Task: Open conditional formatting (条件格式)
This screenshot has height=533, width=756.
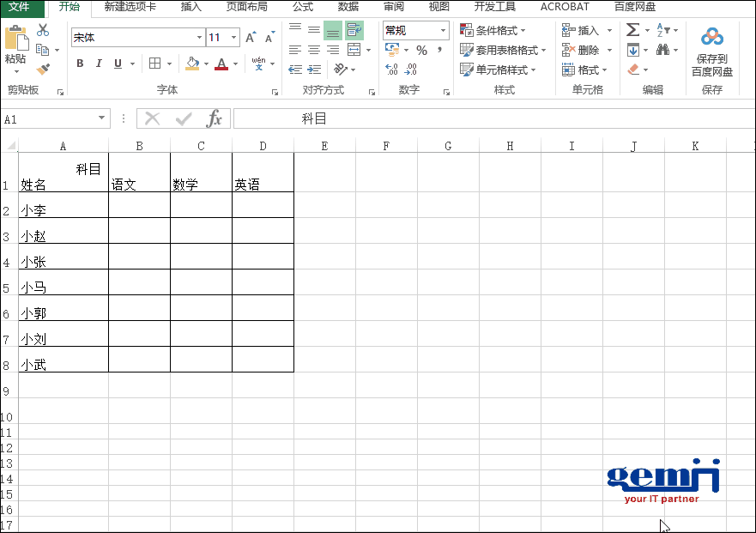Action: tap(493, 29)
